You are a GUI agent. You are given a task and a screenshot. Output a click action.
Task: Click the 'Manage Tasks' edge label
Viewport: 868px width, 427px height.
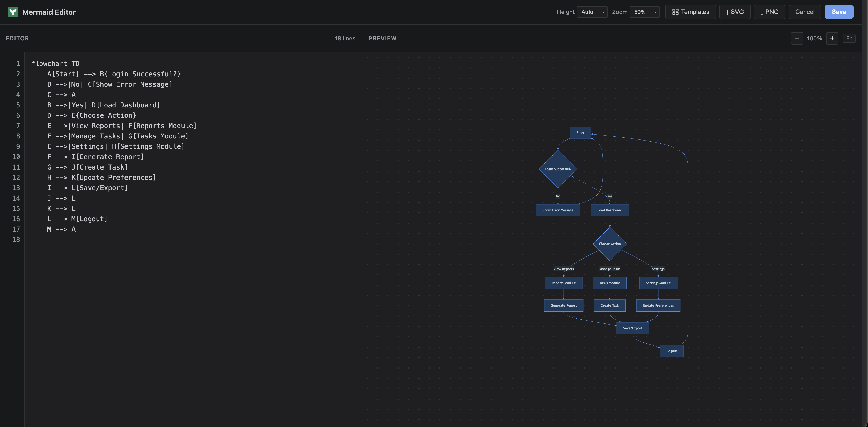tap(609, 269)
